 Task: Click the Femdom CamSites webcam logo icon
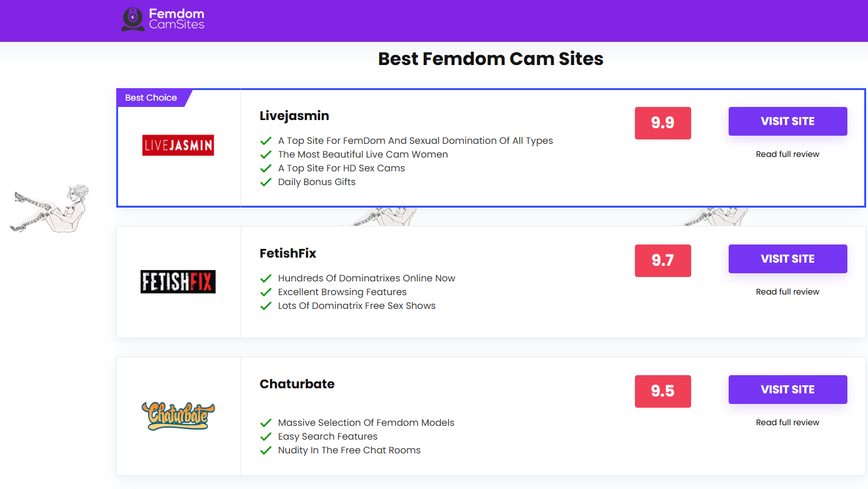pos(132,19)
